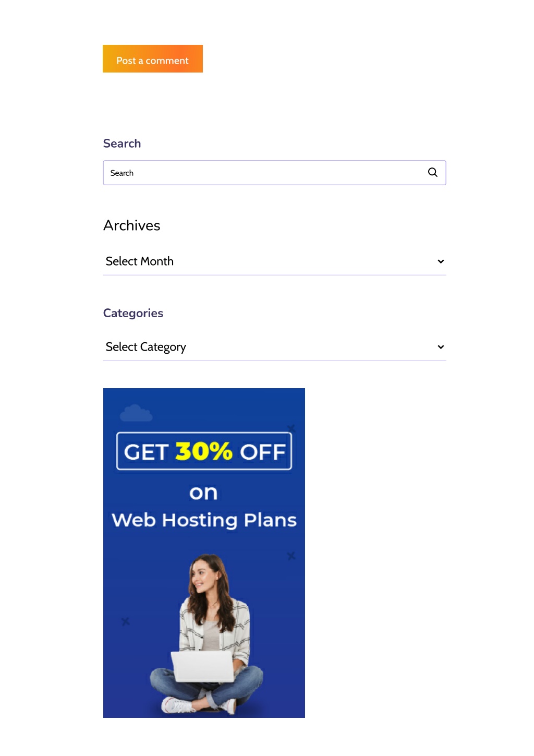Click the X mark beside the GET 30% OFF box
The width and height of the screenshot is (534, 756).
click(291, 428)
